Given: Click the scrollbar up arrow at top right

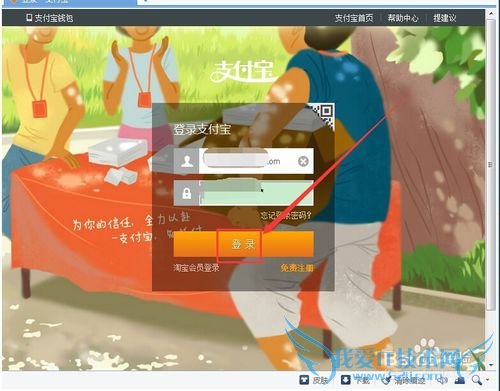Looking at the screenshot, I should [x=491, y=14].
